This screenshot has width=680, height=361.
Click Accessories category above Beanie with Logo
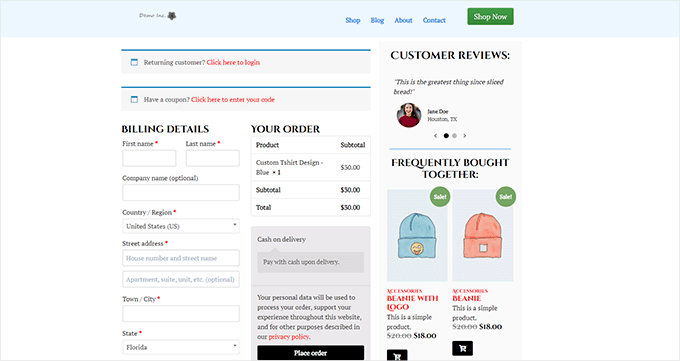click(405, 291)
